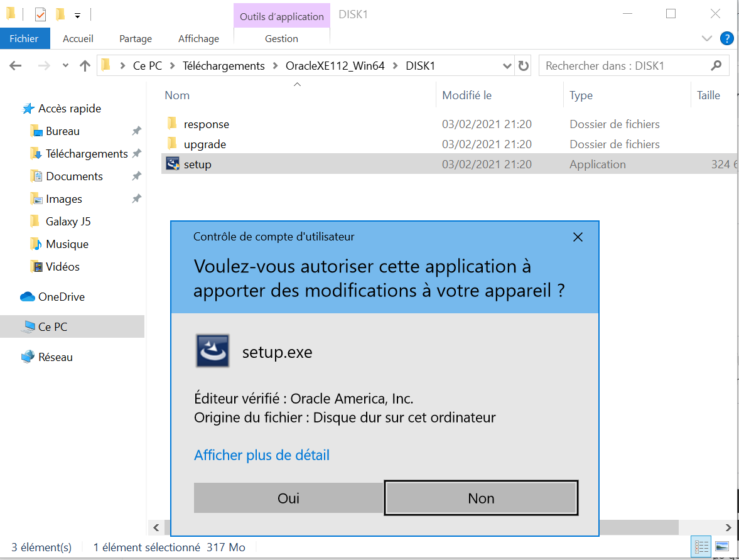The height and width of the screenshot is (560, 739).
Task: Switch to the Partage ribbon tab
Action: pyautogui.click(x=135, y=39)
